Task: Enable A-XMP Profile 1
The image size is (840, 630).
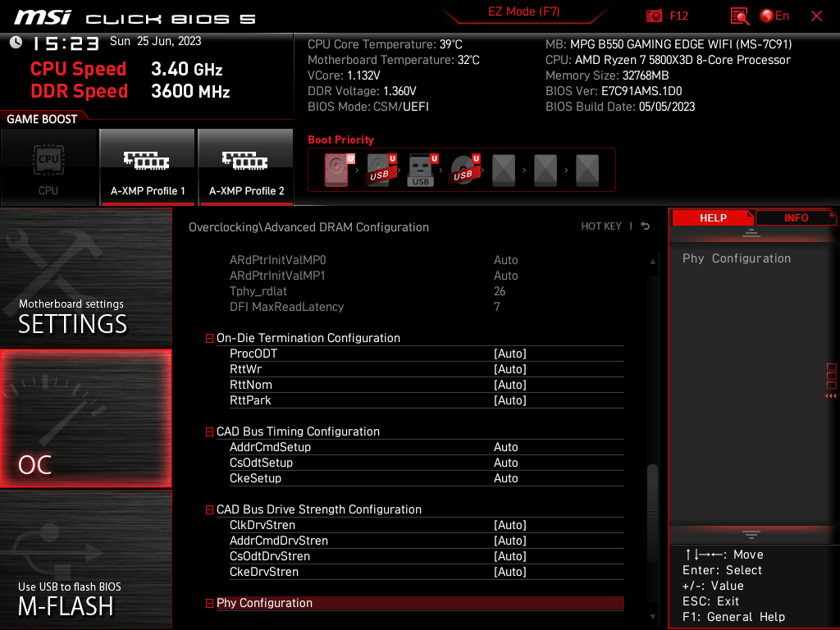Action: tap(148, 167)
